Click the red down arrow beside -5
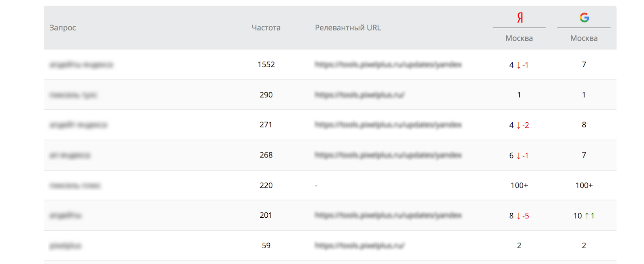Image resolution: width=644 pixels, height=264 pixels. click(518, 216)
